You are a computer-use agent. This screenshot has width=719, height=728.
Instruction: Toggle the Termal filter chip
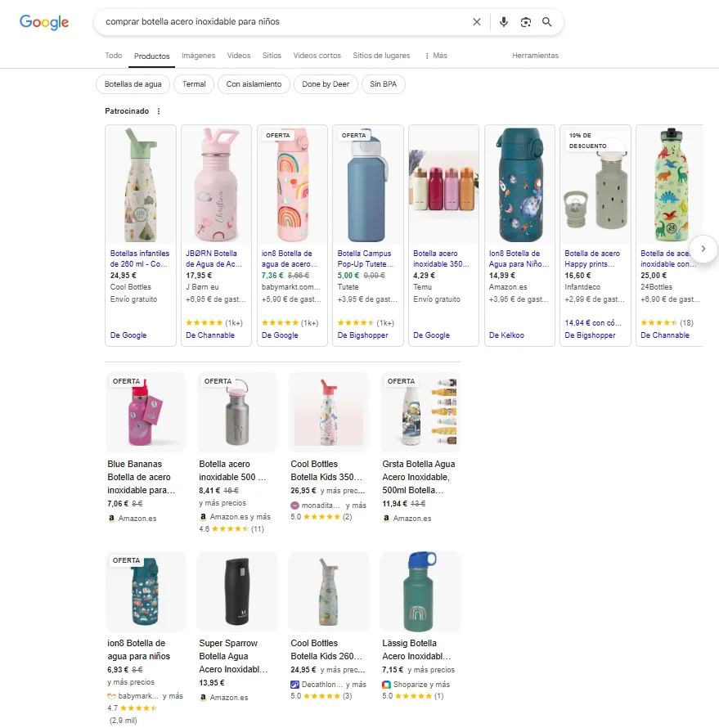194,84
